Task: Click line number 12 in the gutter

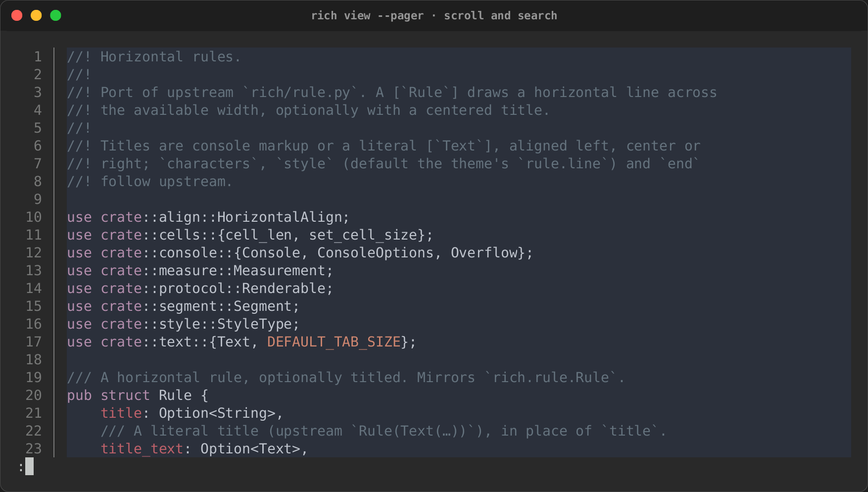Action: point(34,253)
